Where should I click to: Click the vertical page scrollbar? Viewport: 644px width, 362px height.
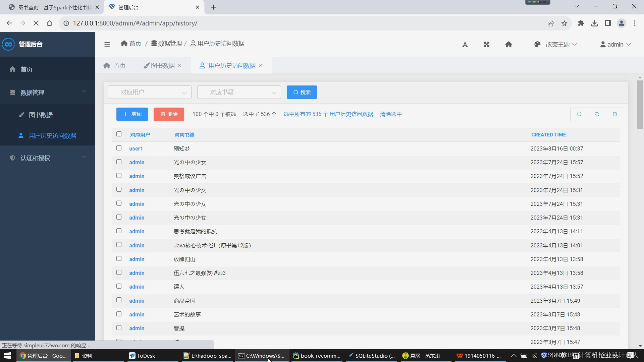tap(640, 105)
